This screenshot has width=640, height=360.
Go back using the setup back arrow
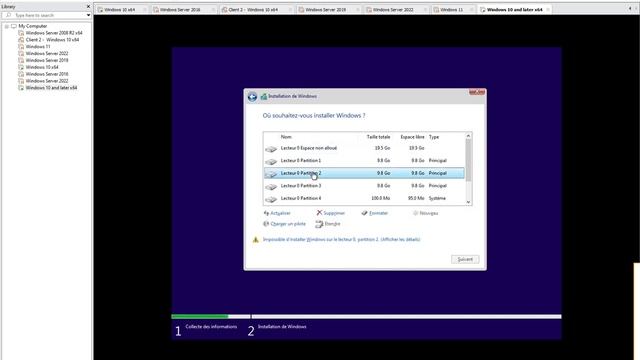tap(252, 97)
